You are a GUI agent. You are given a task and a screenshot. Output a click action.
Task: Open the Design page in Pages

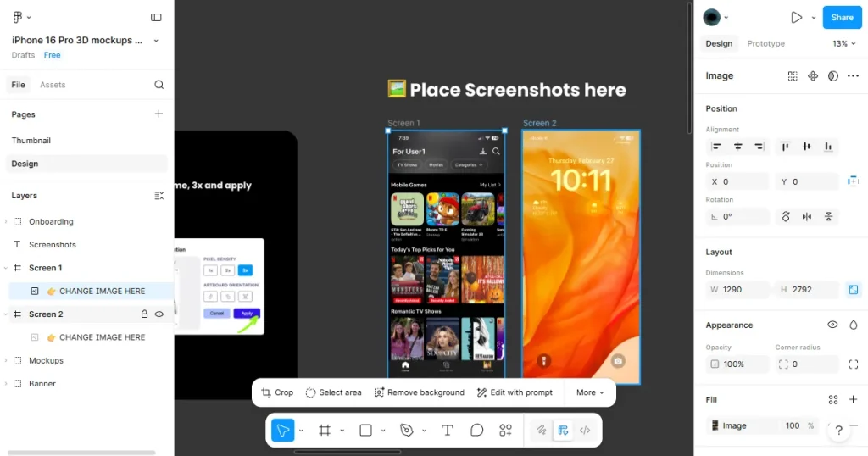click(86, 164)
